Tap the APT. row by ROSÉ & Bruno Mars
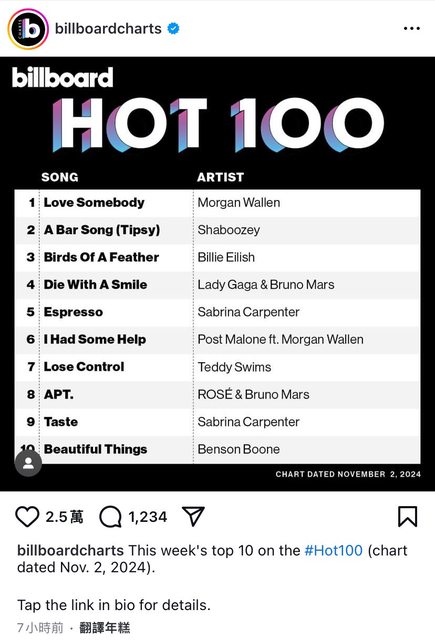Screen dimensions: 435x640 (x=218, y=395)
